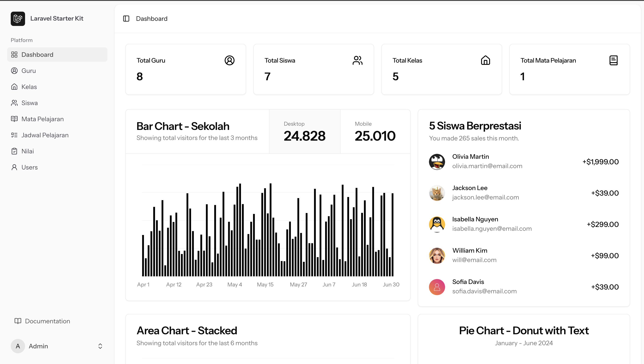Open the Admin account avatar

tap(18, 346)
